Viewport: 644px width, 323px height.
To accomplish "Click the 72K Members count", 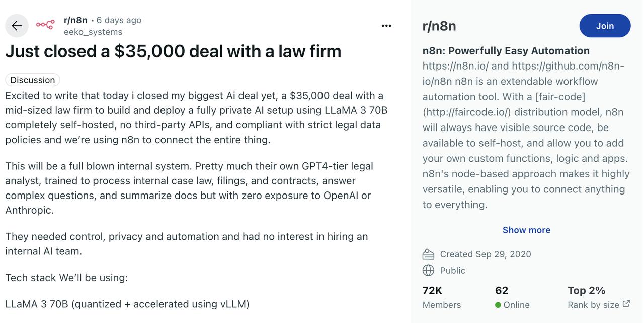I will pyautogui.click(x=442, y=297).
